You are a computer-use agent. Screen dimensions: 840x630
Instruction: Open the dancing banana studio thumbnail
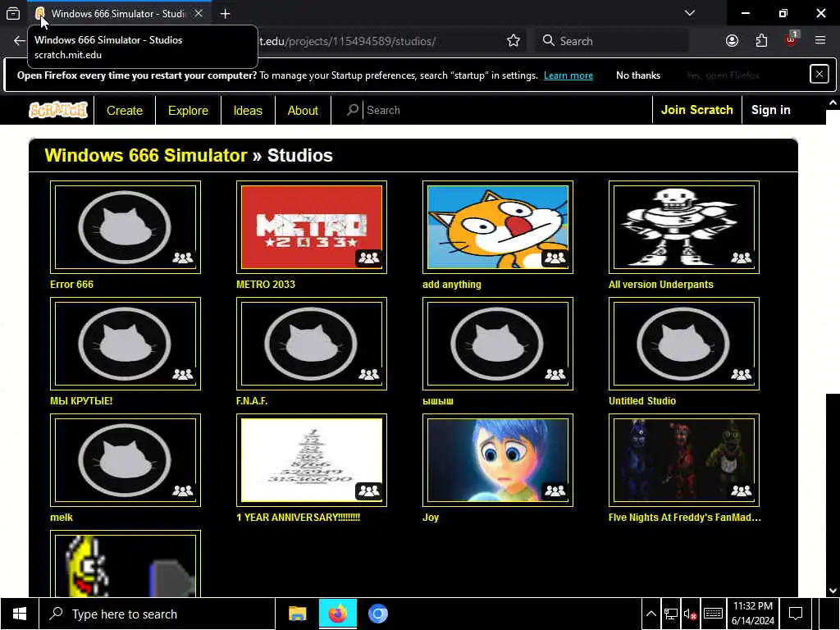tap(126, 564)
